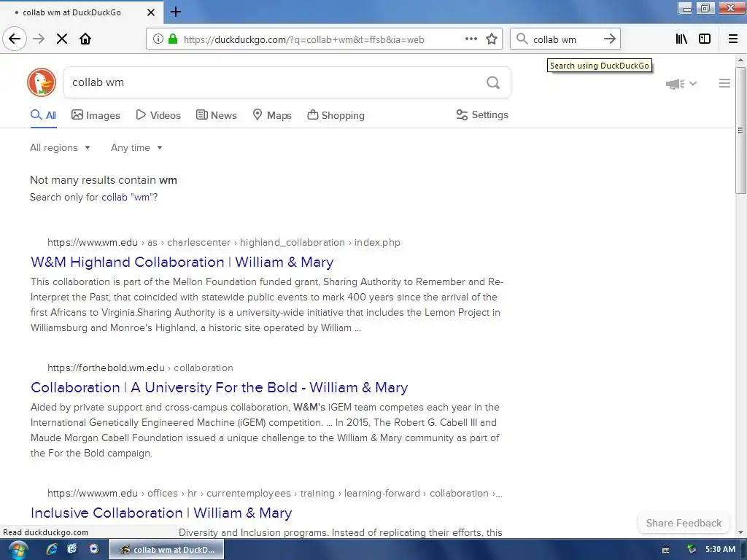This screenshot has width=747, height=560.
Task: Search only for collab "wm" link
Action: [129, 197]
